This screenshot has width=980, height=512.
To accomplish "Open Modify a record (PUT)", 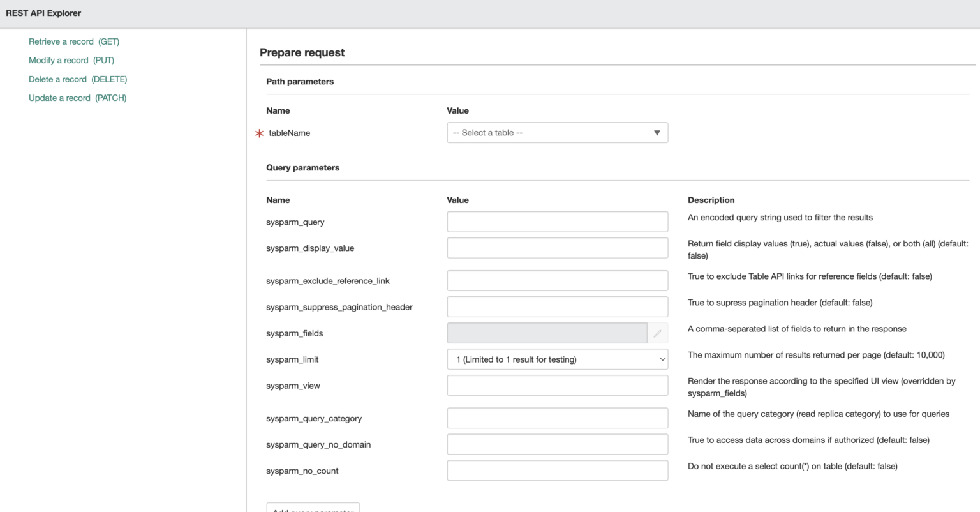I will [71, 60].
